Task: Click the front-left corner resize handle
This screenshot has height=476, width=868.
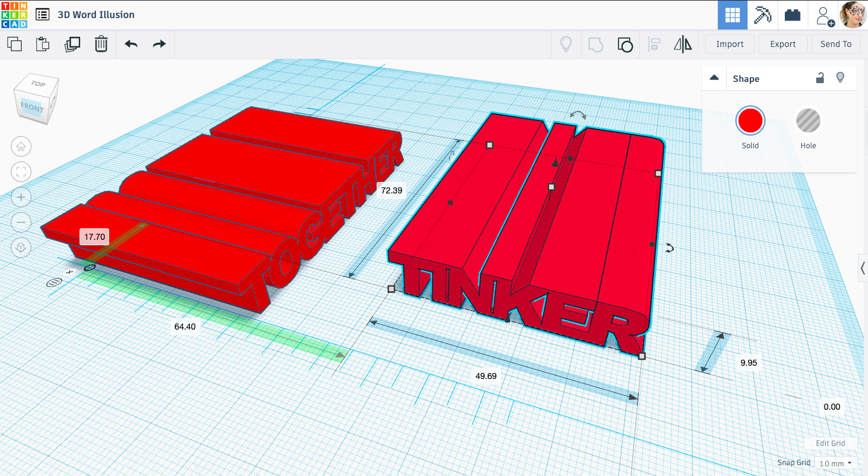Action: click(x=391, y=289)
